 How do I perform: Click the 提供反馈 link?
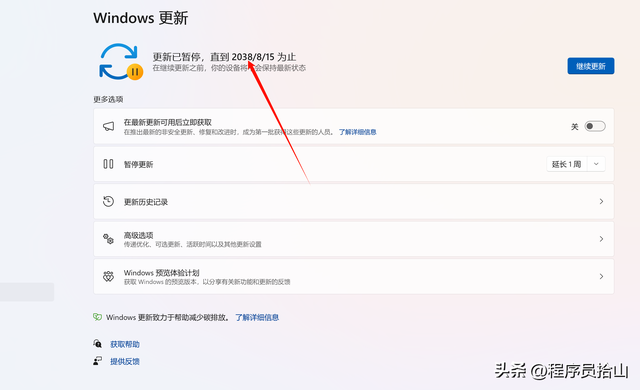pos(125,361)
